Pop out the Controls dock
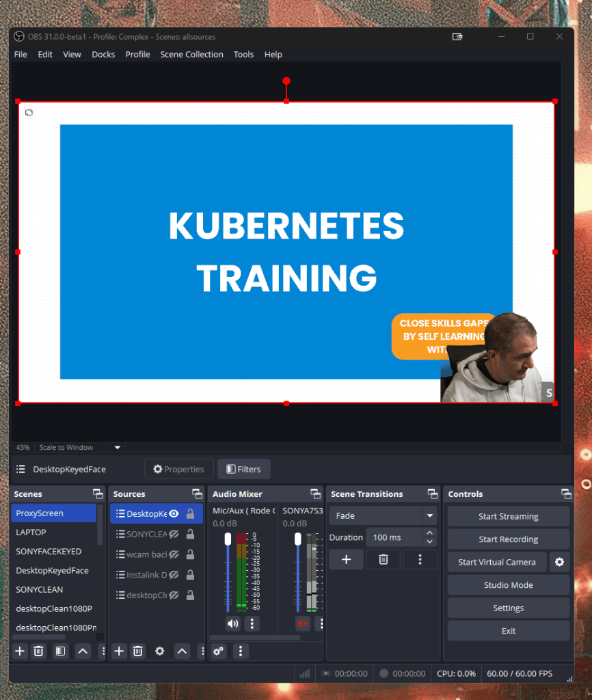 pos(566,494)
